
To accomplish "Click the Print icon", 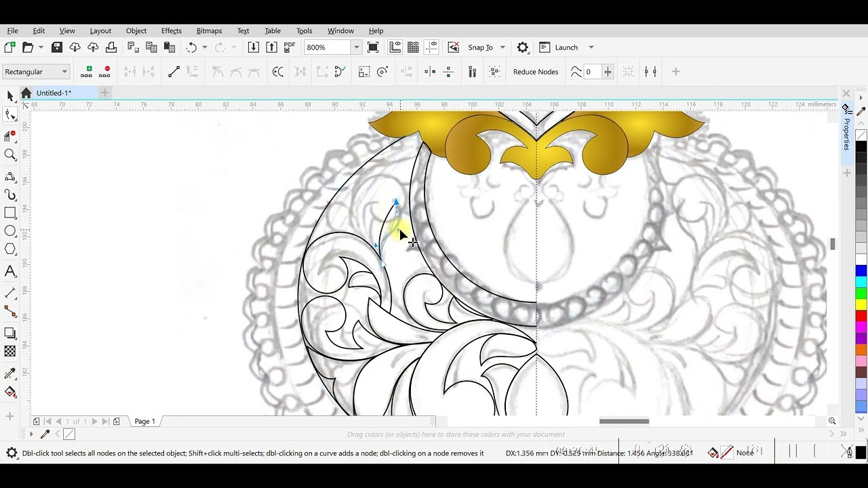I will (111, 47).
